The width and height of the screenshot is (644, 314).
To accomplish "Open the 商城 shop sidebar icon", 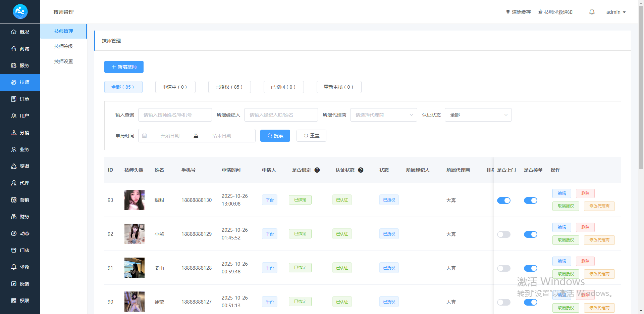I will pos(14,49).
